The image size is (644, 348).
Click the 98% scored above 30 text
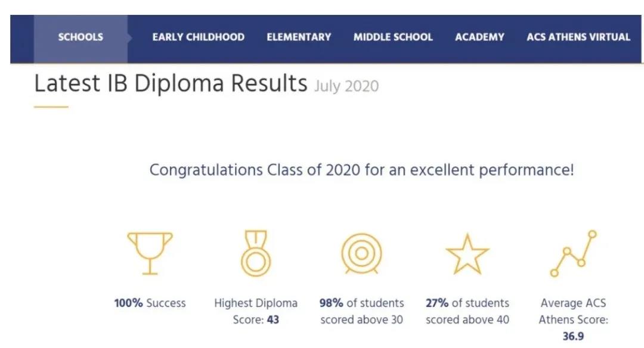(x=361, y=312)
